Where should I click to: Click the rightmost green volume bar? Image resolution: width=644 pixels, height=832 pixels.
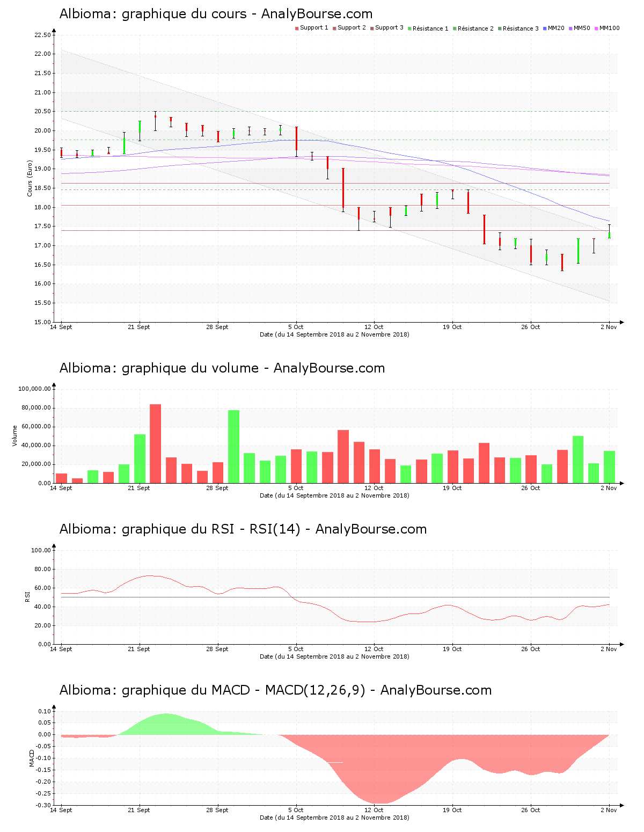click(x=609, y=467)
